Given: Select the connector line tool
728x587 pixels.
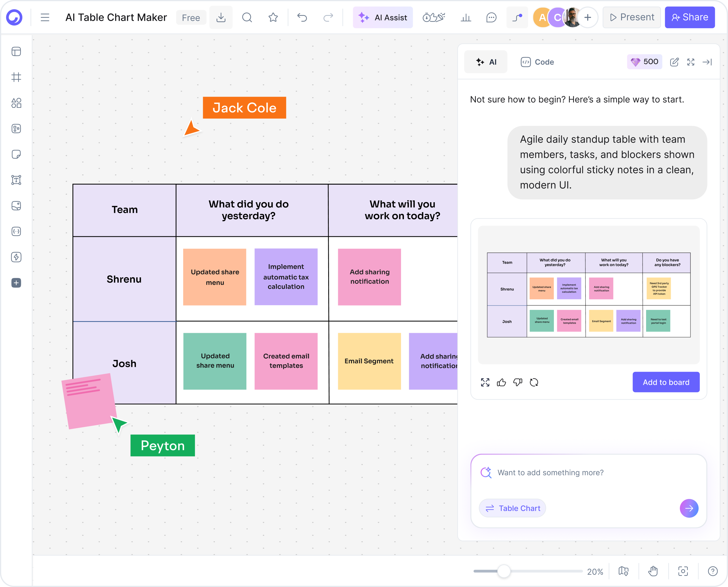Looking at the screenshot, I should tap(517, 17).
